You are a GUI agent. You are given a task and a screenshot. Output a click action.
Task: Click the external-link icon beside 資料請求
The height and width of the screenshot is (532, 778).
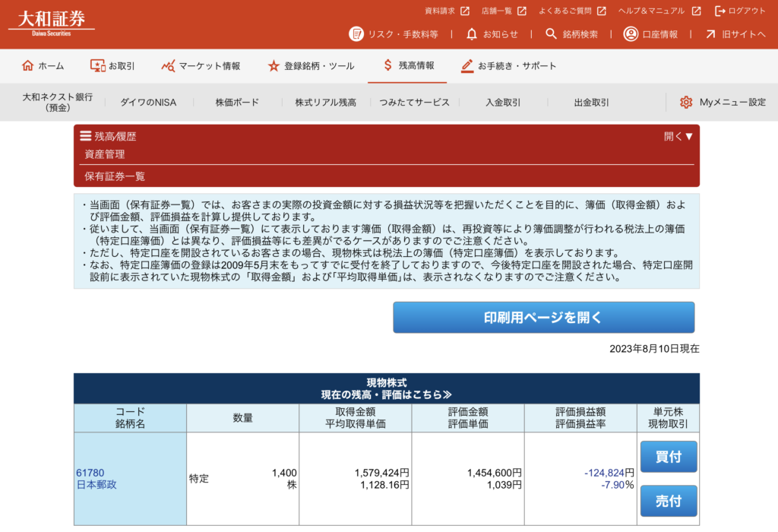click(x=465, y=11)
